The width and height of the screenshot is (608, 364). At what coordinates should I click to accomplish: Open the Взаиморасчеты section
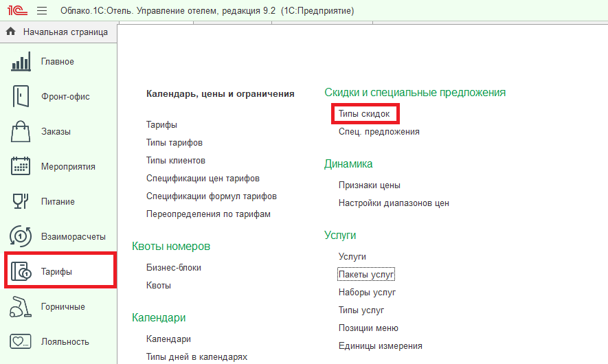click(74, 236)
